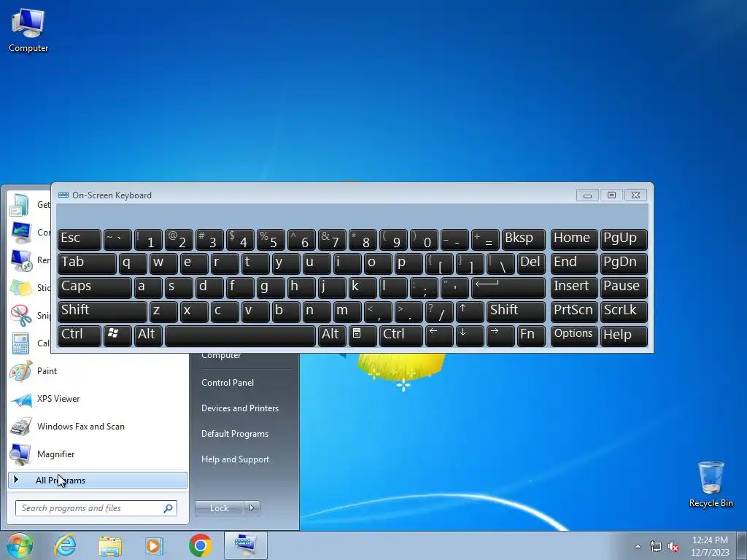This screenshot has width=747, height=560.
Task: Toggle the left Shift key
Action: point(102,311)
